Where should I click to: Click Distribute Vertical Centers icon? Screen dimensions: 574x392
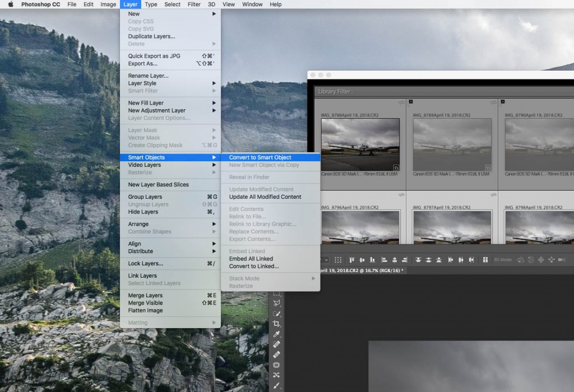[x=428, y=260]
